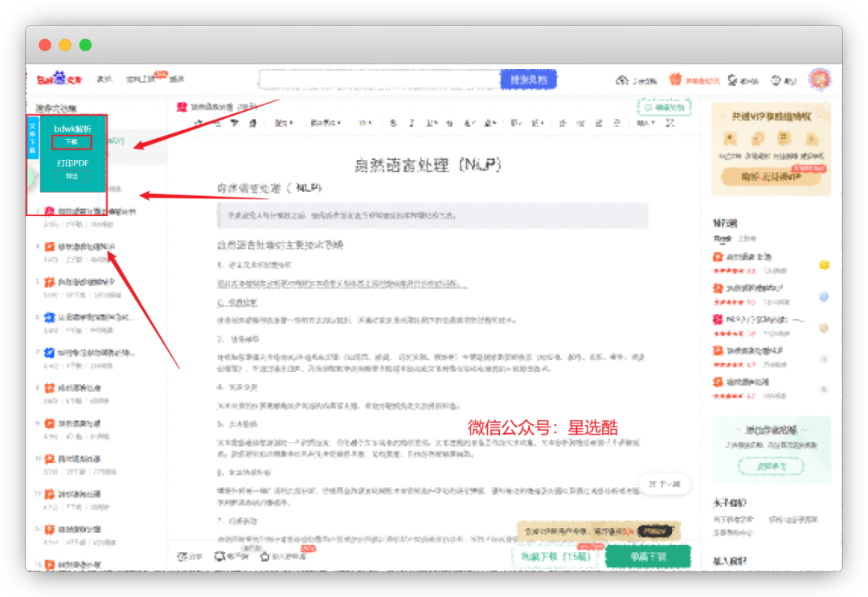868x597 pixels.
Task: Open the line spacing dropdown in toolbar
Action: pos(538,123)
